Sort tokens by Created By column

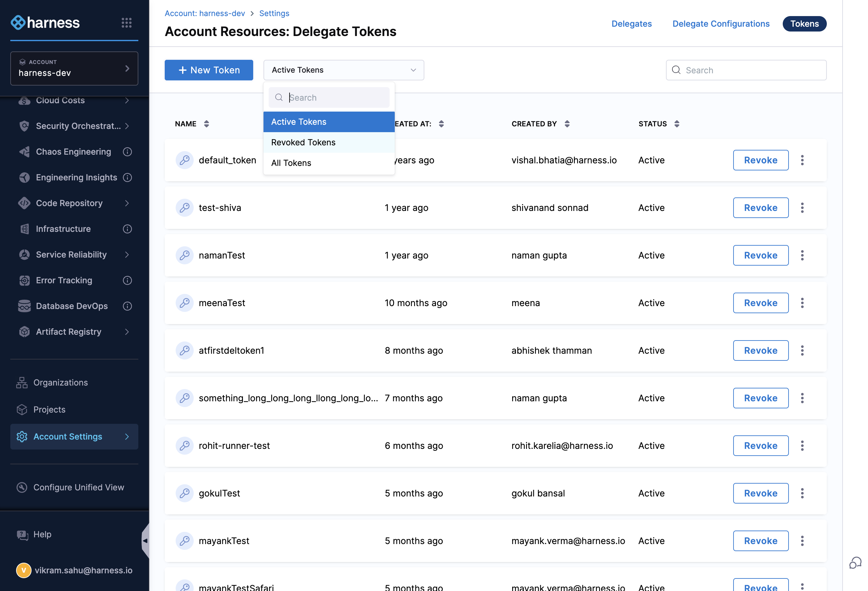[x=567, y=124]
